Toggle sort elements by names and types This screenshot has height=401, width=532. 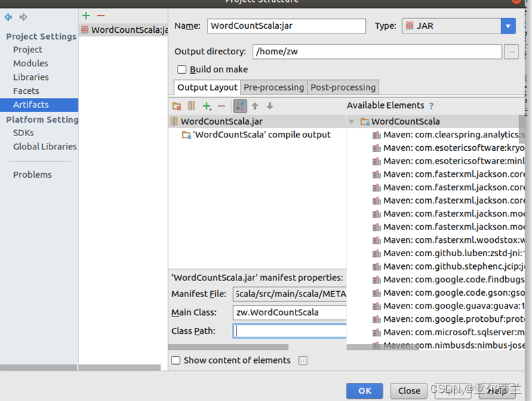click(x=240, y=106)
